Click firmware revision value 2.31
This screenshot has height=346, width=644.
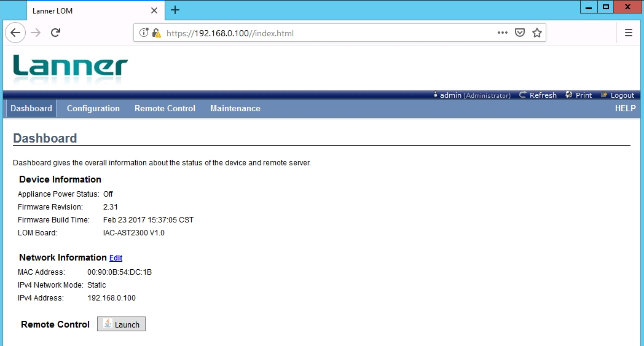[110, 206]
